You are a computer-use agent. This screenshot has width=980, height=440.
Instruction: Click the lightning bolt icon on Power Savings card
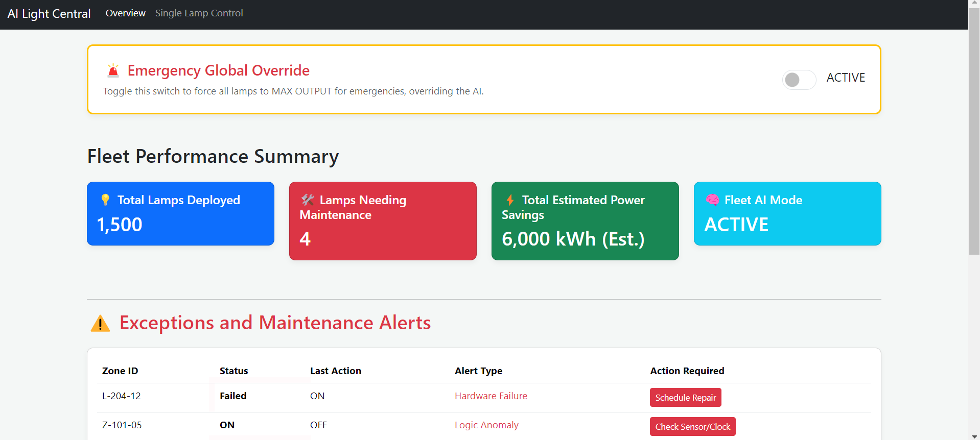pos(510,200)
